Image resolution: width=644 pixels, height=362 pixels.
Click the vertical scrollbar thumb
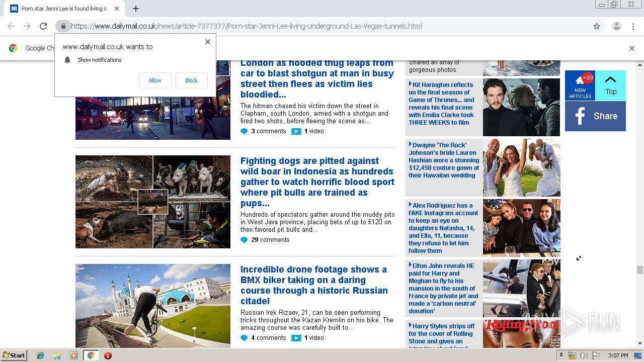pyautogui.click(x=639, y=270)
